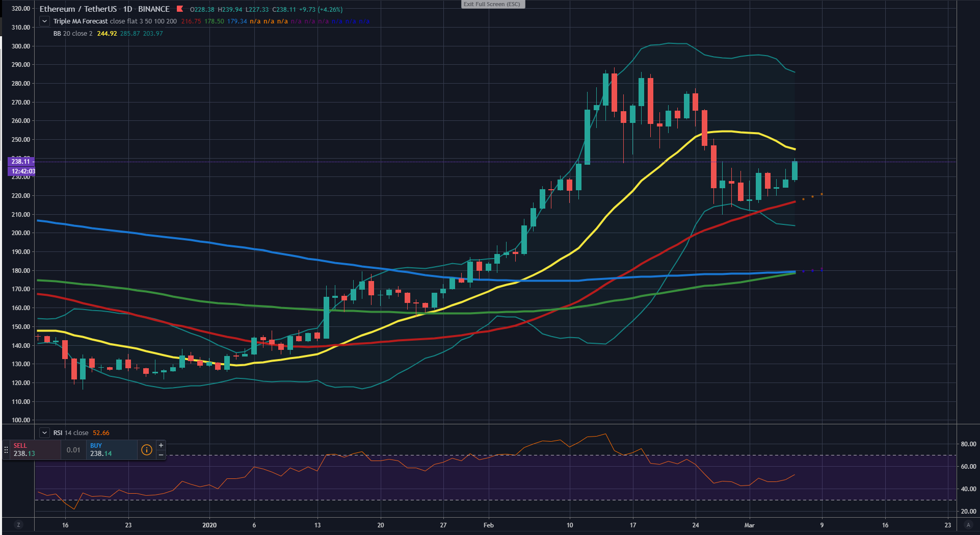The image size is (980, 535).
Task: Click the red flag icon beside BINANCE
Action: click(x=180, y=9)
